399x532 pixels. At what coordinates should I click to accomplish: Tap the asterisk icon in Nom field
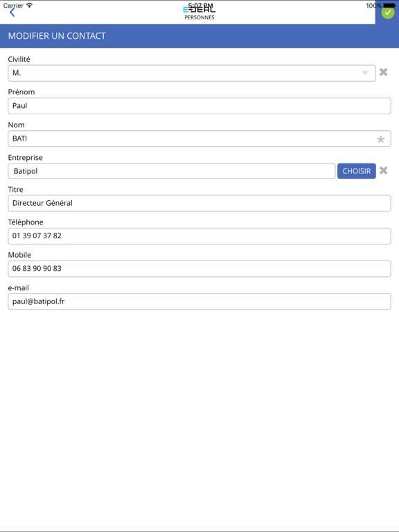[381, 139]
